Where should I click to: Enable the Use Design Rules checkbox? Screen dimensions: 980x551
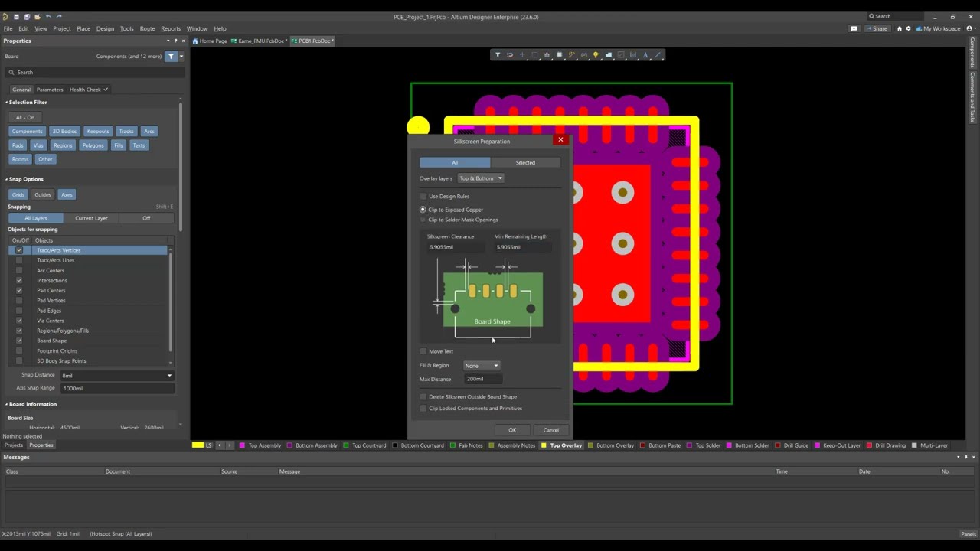(423, 197)
